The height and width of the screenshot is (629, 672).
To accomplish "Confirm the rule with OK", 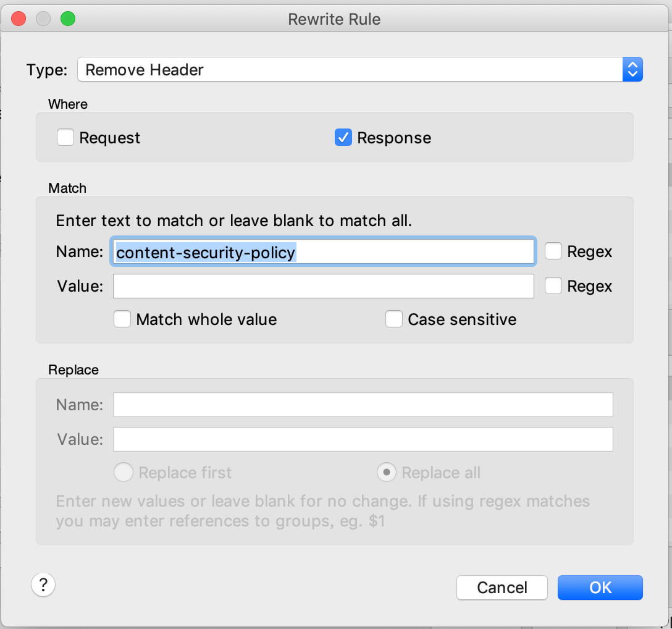I will 600,588.
